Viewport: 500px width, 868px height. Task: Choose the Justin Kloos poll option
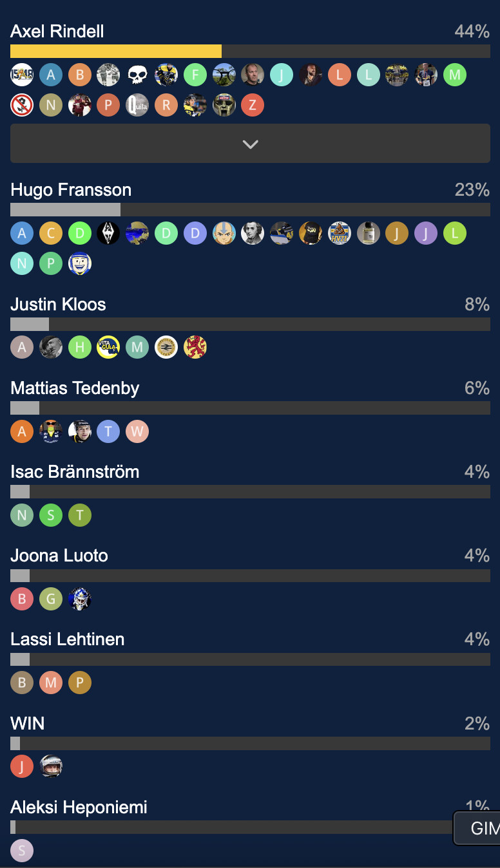click(58, 305)
